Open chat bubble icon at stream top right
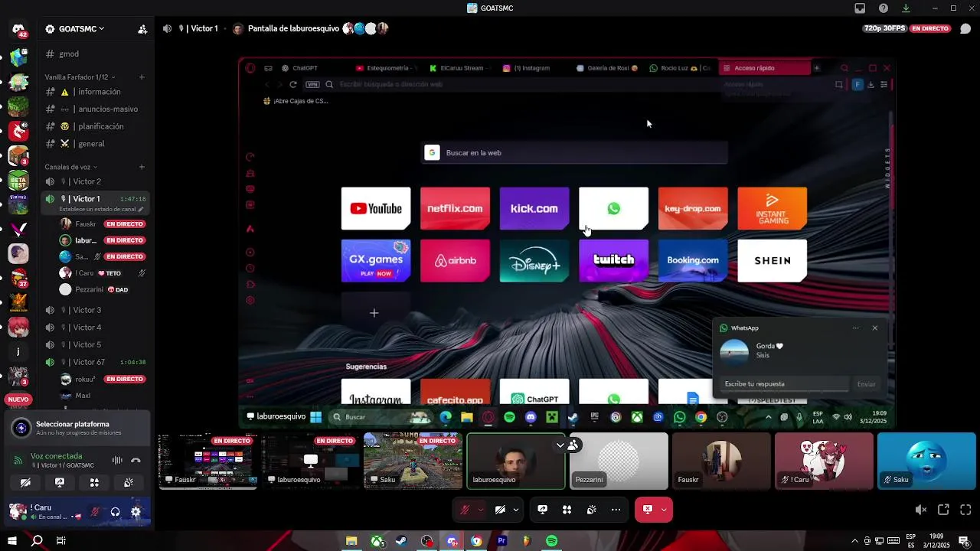980x551 pixels. (x=965, y=28)
